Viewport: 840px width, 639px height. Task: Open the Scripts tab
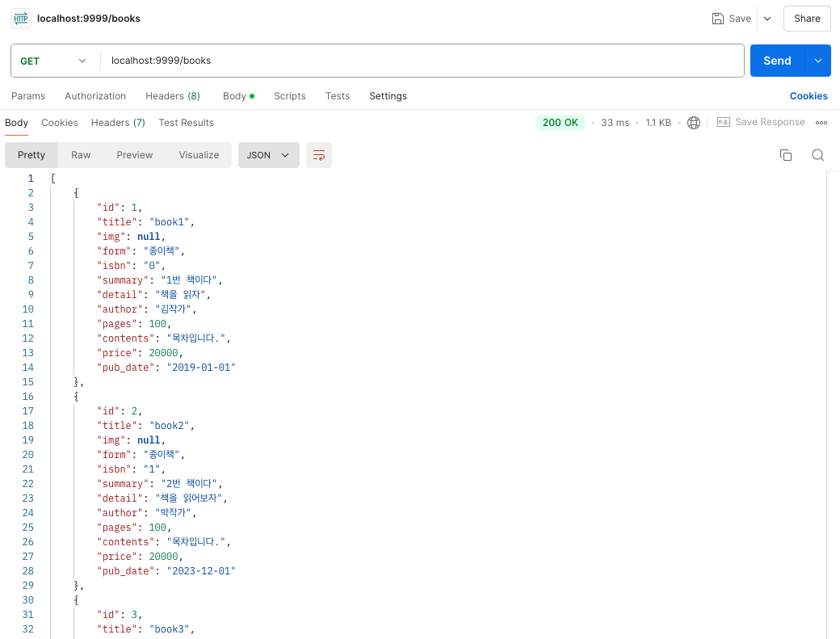[x=290, y=96]
